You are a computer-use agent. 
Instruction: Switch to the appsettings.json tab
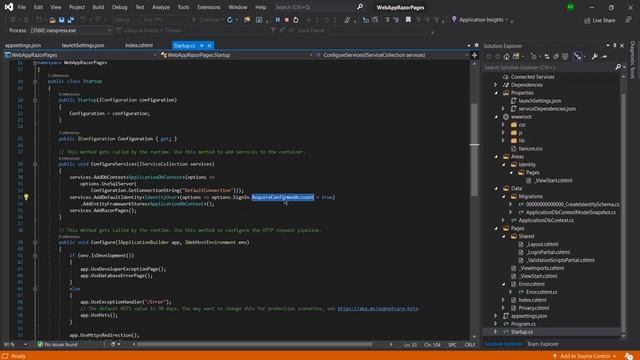click(x=23, y=45)
